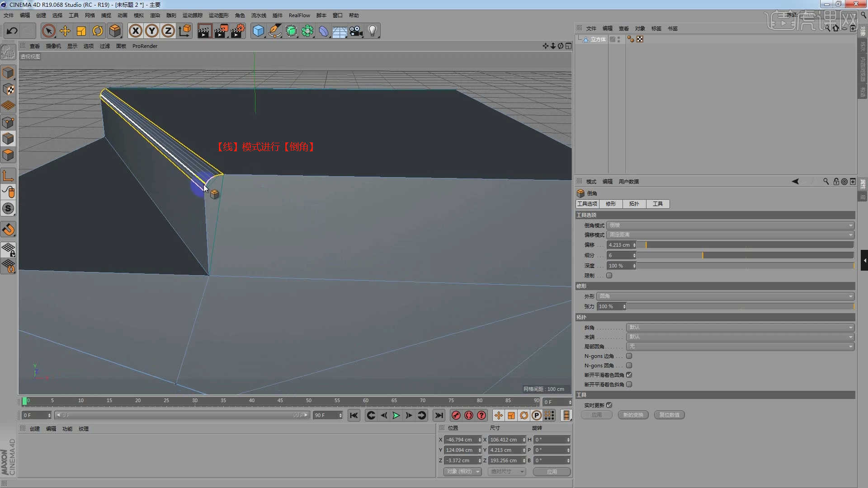Switch to the 修形 tab

611,204
